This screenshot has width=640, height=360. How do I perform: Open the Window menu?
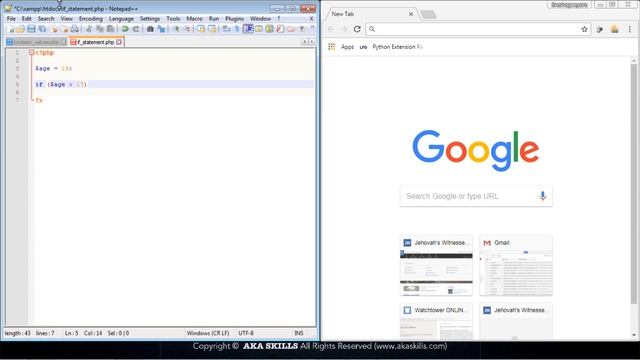(260, 19)
